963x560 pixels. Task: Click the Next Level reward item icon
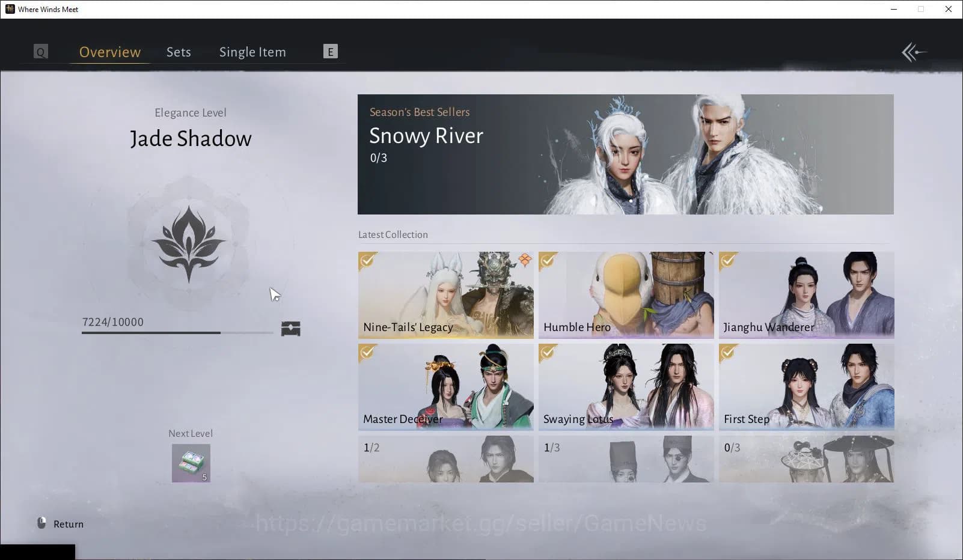pyautogui.click(x=191, y=463)
